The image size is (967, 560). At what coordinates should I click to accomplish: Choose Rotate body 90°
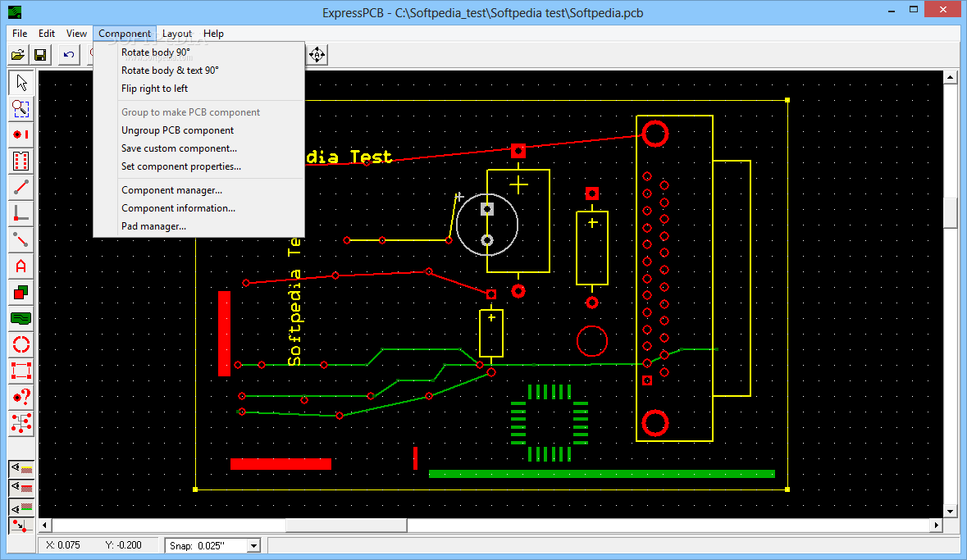click(199, 52)
